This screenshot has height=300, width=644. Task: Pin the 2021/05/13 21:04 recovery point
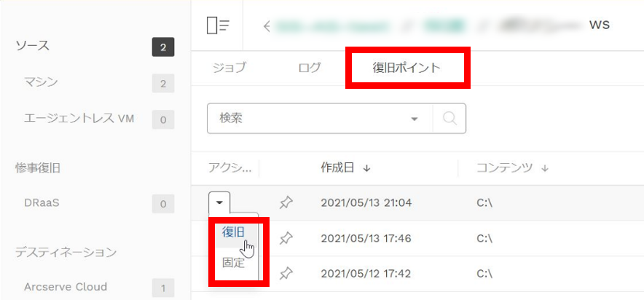tap(286, 202)
